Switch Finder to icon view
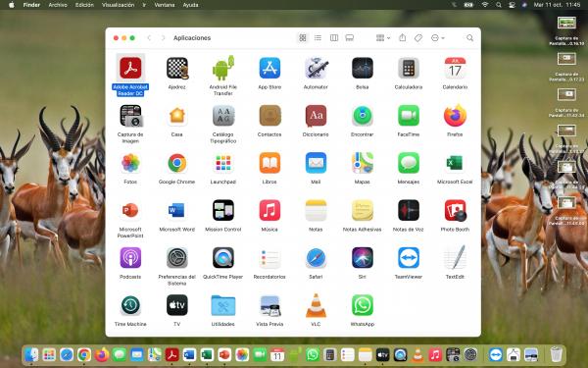This screenshot has height=368, width=588. (303, 38)
